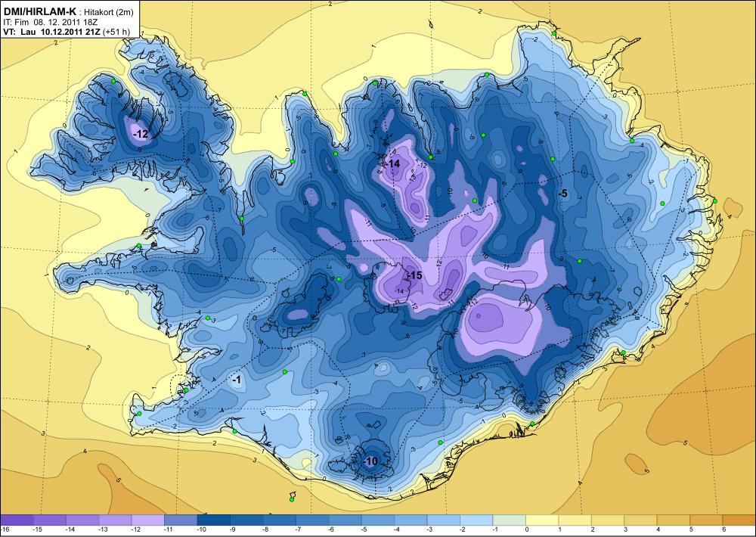This screenshot has width=756, height=537.
Task: Pick the legend swatch between 5 and 6
Action: click(706, 520)
